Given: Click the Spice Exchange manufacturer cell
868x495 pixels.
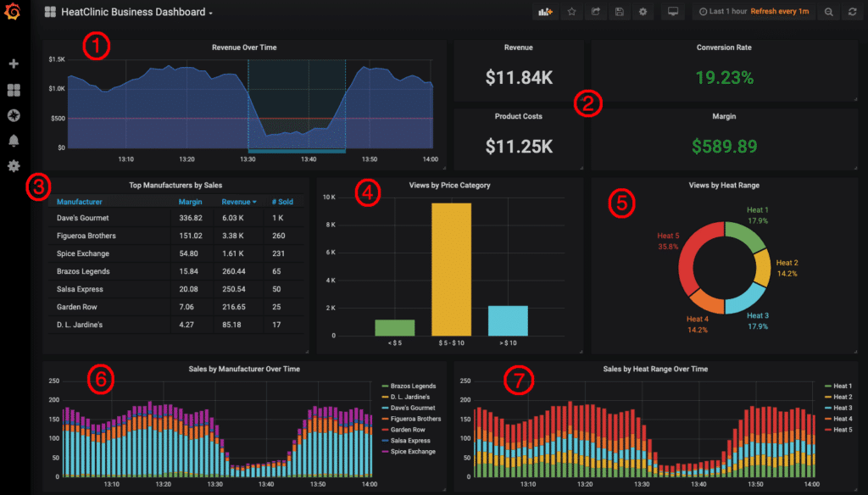Looking at the screenshot, I should coord(82,253).
